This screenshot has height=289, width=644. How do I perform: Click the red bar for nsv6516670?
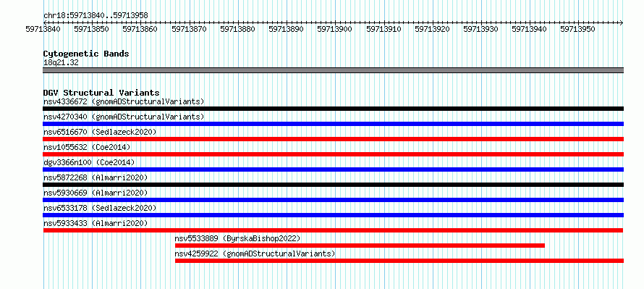[333, 139]
